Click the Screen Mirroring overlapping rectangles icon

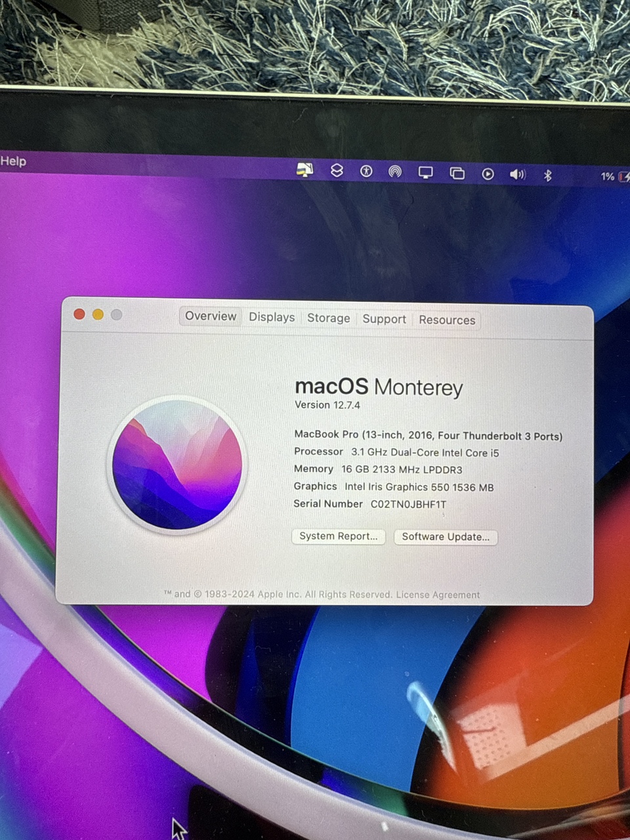(x=457, y=173)
